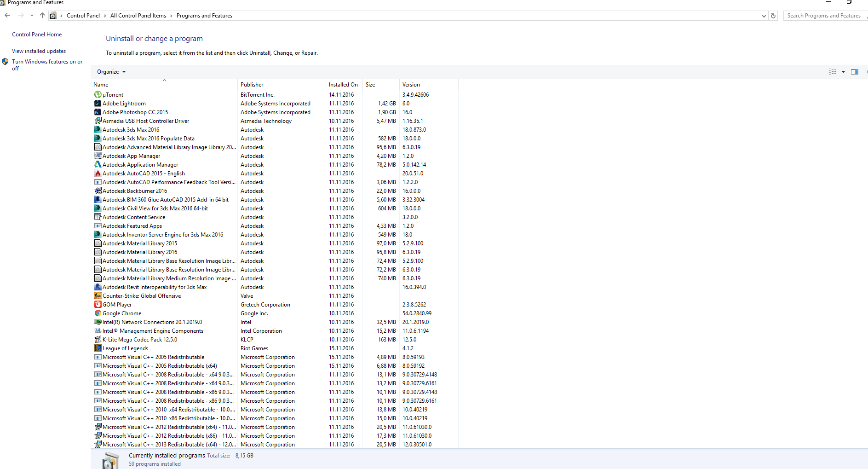
Task: Expand the view options dropdown arrow
Action: [843, 72]
